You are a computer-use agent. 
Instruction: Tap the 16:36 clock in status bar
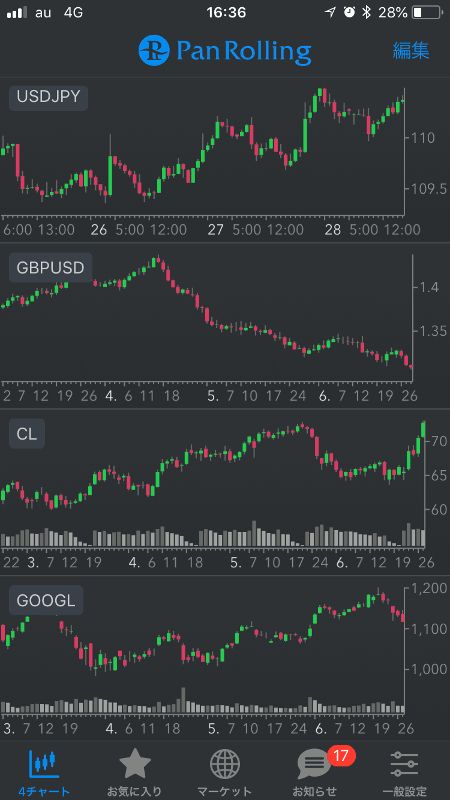tap(226, 13)
